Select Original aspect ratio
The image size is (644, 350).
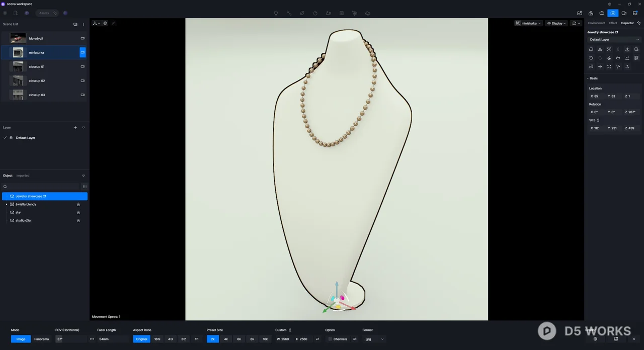(142, 339)
